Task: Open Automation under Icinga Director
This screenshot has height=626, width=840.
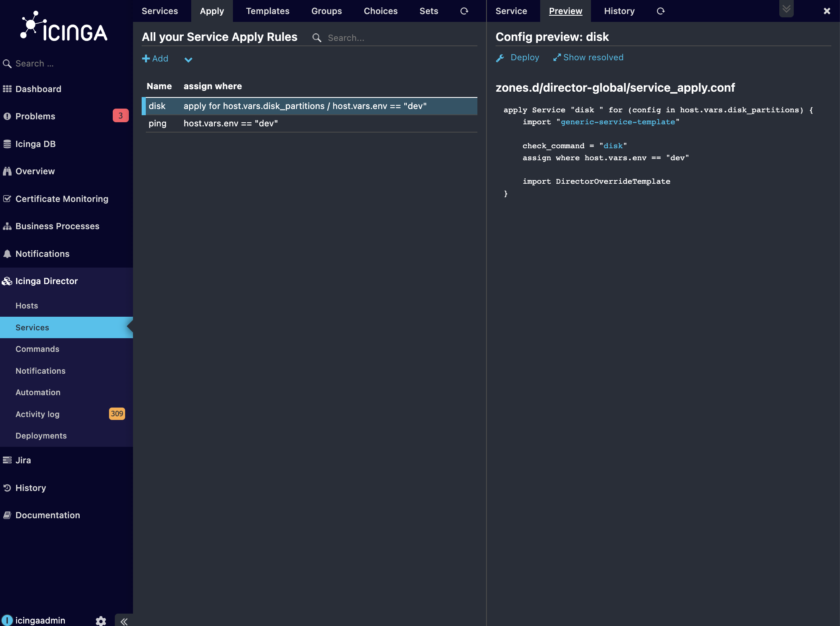Action: 38,392
